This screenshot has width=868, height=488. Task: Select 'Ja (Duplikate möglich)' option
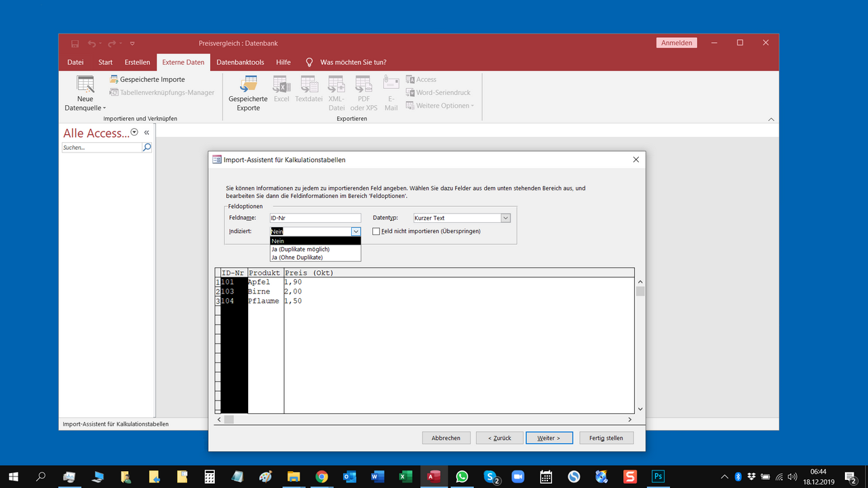315,249
